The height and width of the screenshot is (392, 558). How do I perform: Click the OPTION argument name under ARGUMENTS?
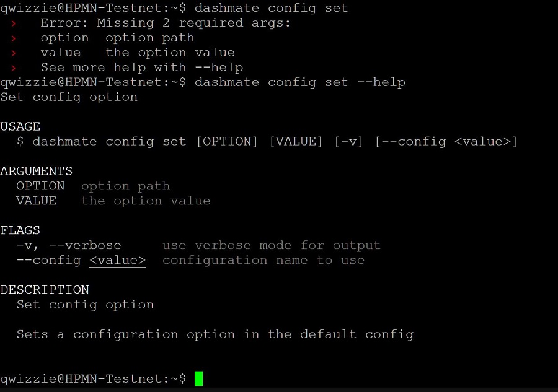click(x=40, y=186)
